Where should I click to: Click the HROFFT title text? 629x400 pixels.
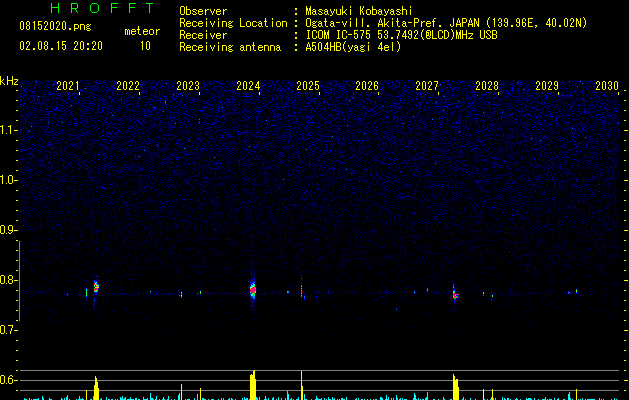click(x=103, y=8)
